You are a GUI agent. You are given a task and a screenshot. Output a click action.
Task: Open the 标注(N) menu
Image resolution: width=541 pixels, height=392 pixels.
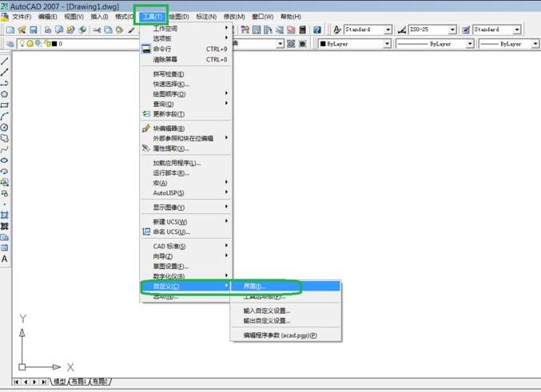(x=206, y=17)
